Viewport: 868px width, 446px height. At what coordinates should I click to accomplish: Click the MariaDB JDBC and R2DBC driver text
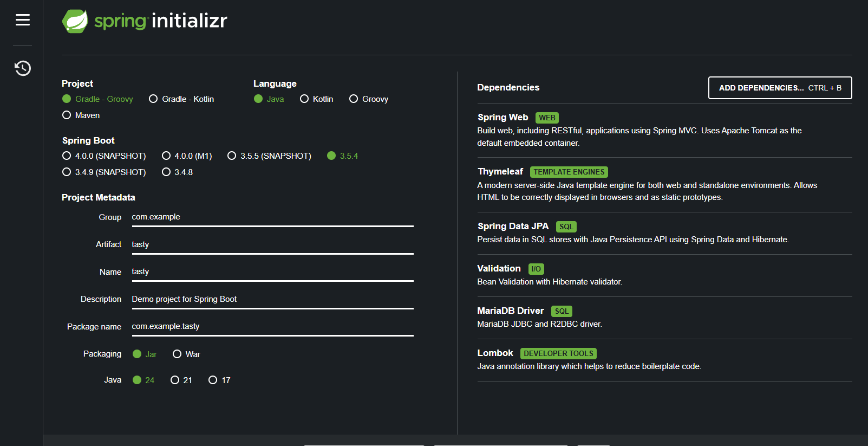[539, 325]
